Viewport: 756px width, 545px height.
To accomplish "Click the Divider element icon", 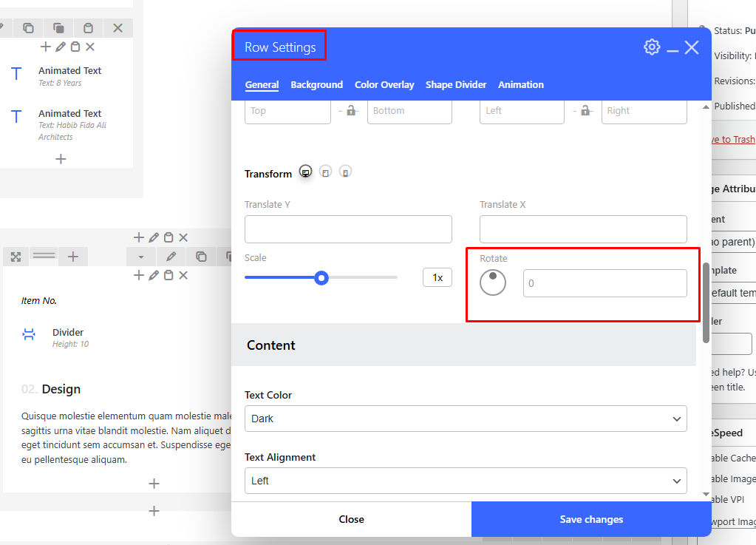I will [x=29, y=334].
